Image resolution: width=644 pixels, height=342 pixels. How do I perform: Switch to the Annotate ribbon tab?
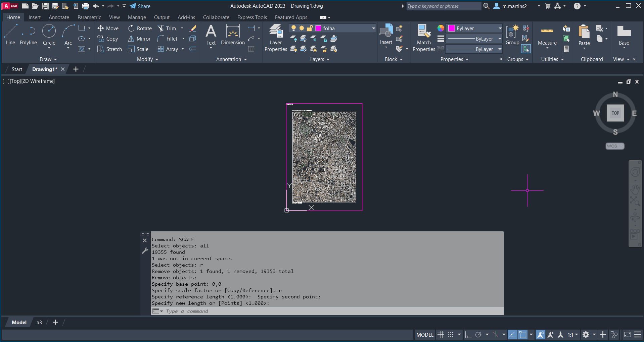tap(59, 17)
